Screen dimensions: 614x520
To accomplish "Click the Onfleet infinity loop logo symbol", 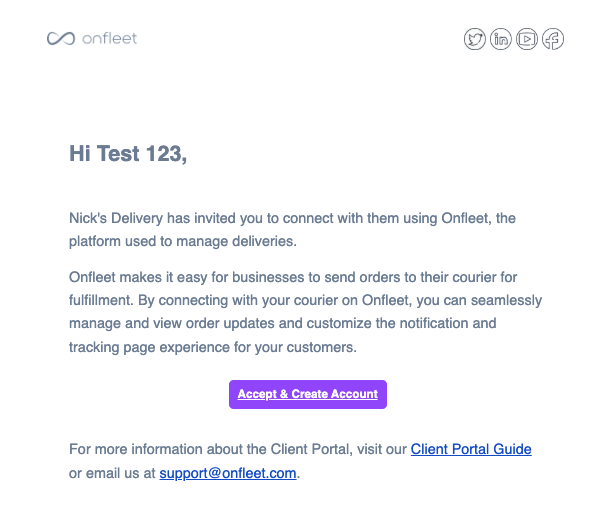I will [x=61, y=38].
